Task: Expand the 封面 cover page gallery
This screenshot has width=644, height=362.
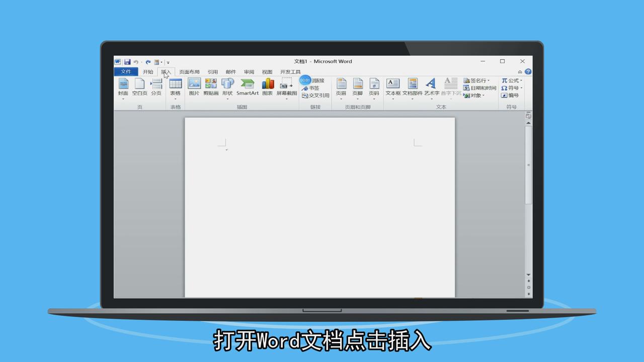Action: 123,99
